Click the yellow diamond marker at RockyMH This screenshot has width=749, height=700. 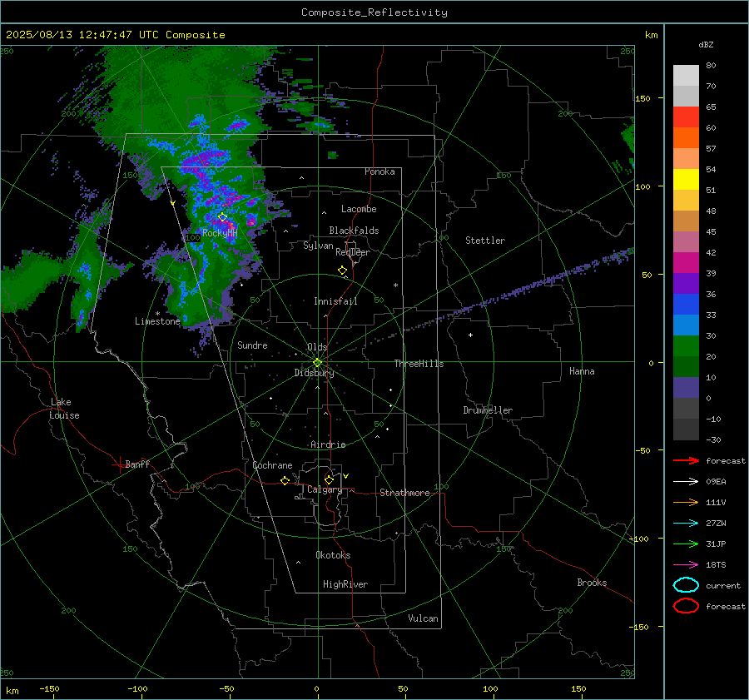pos(222,217)
